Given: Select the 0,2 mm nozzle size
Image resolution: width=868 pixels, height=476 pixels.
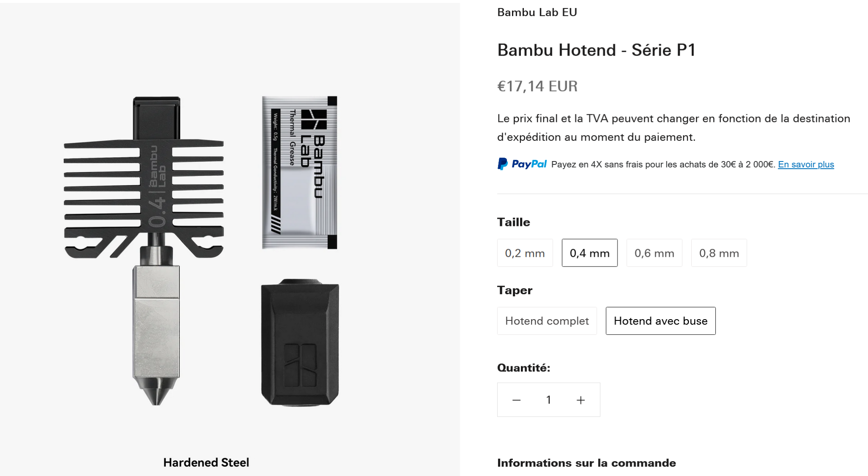Looking at the screenshot, I should click(x=525, y=253).
